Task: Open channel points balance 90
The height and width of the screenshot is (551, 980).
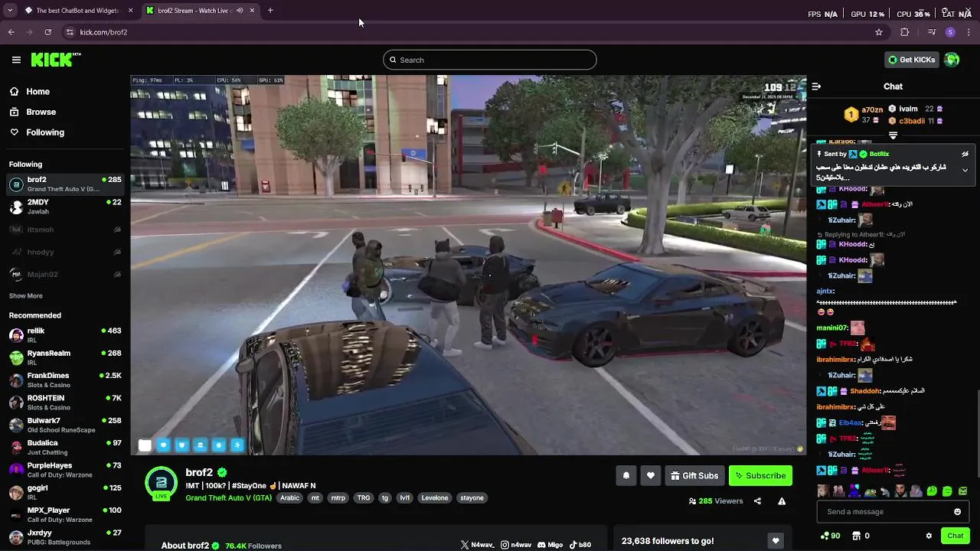Action: tap(830, 536)
